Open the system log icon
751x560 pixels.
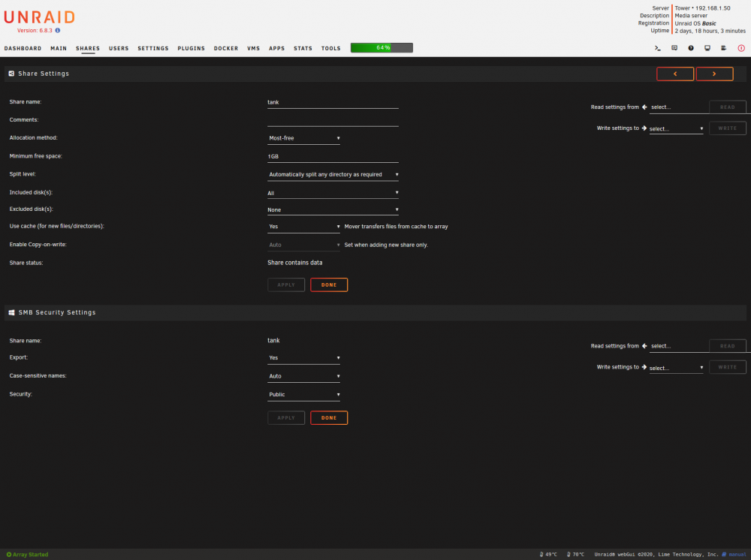724,48
